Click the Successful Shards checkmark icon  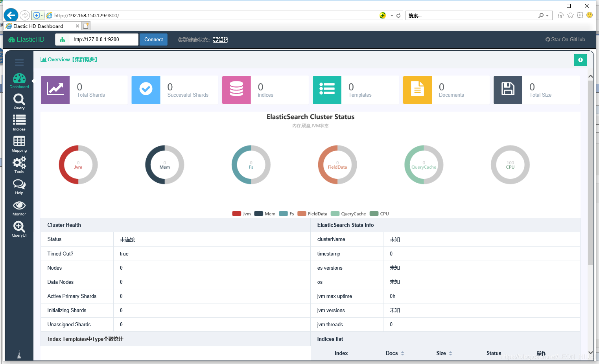pos(146,90)
